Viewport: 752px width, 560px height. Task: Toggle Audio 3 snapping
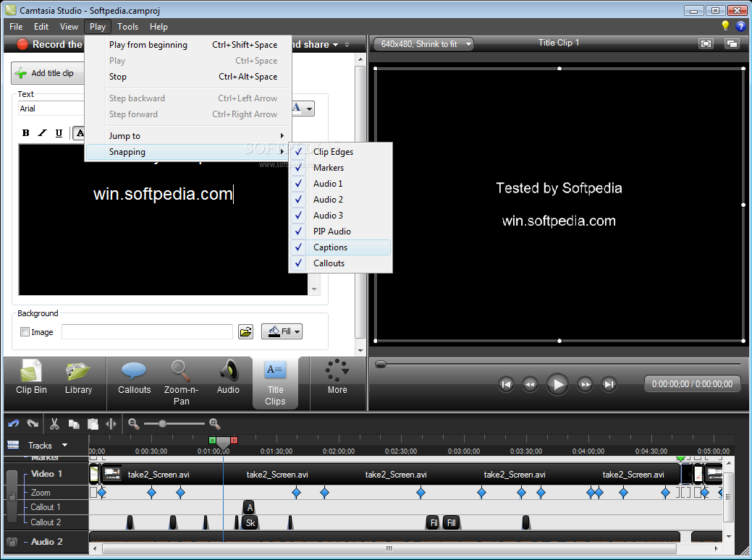click(340, 216)
